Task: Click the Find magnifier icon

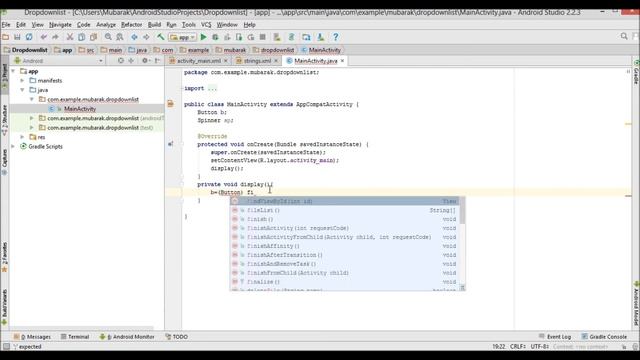Action: (108, 37)
